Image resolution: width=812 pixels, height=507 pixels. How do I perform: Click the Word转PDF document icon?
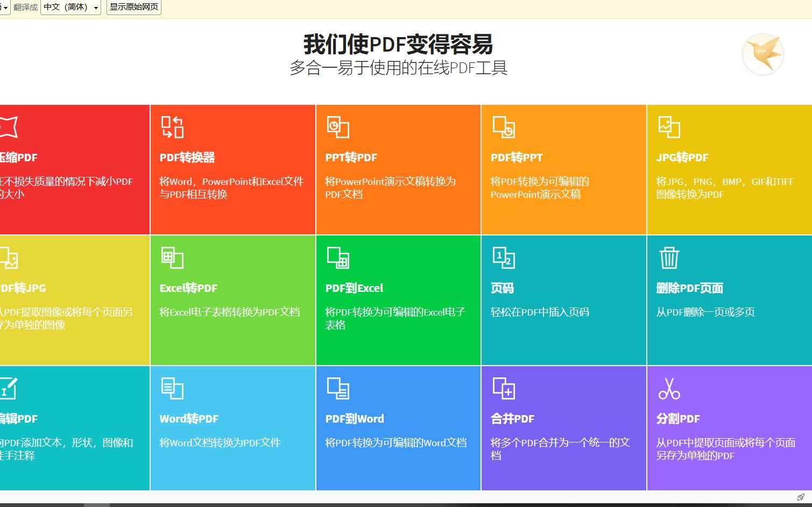(x=172, y=388)
